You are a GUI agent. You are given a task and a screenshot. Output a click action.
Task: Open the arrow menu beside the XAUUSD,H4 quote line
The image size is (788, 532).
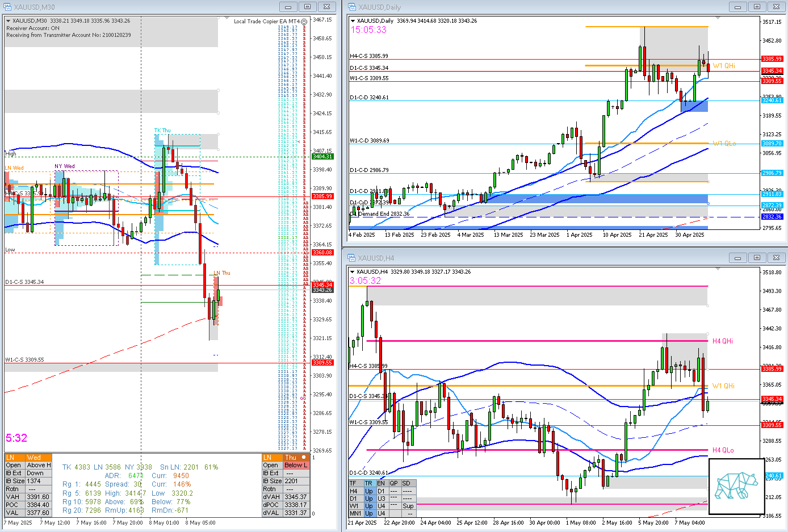pos(353,272)
